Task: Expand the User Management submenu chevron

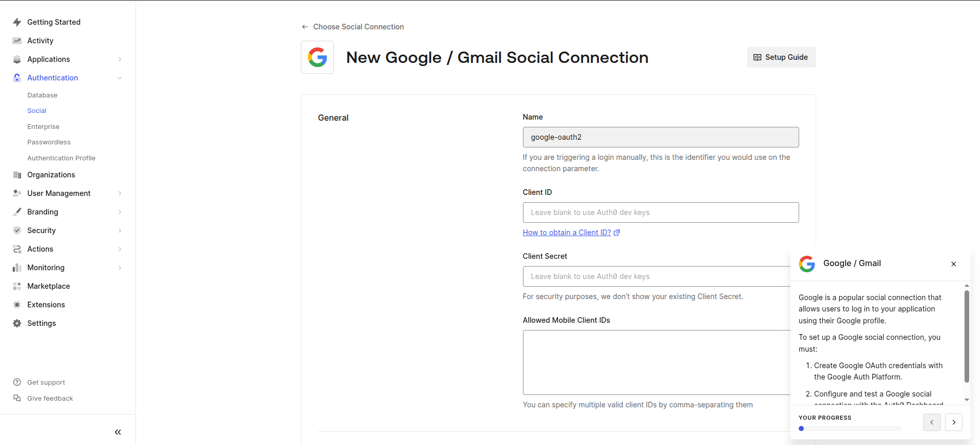Action: coord(120,193)
